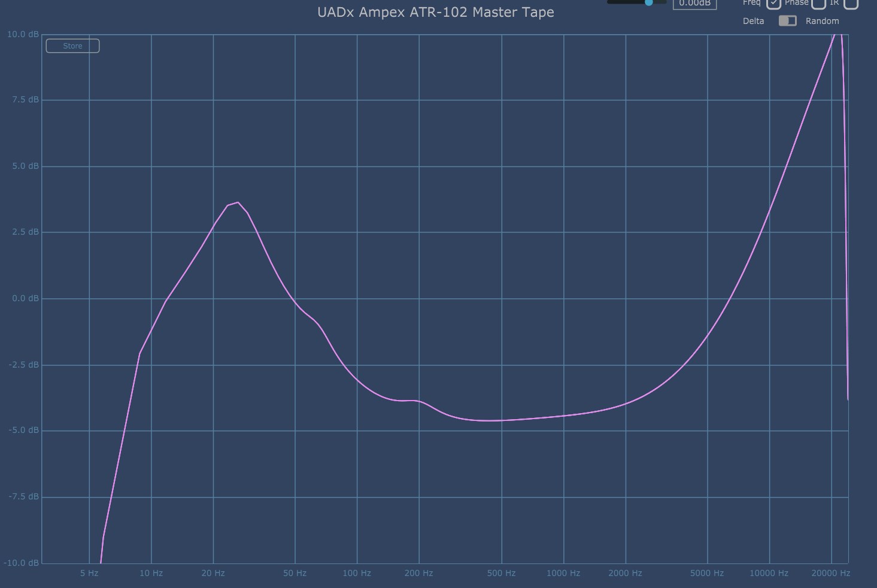Enable the Phase checkbox
The width and height of the screenshot is (877, 588).
pyautogui.click(x=818, y=3)
